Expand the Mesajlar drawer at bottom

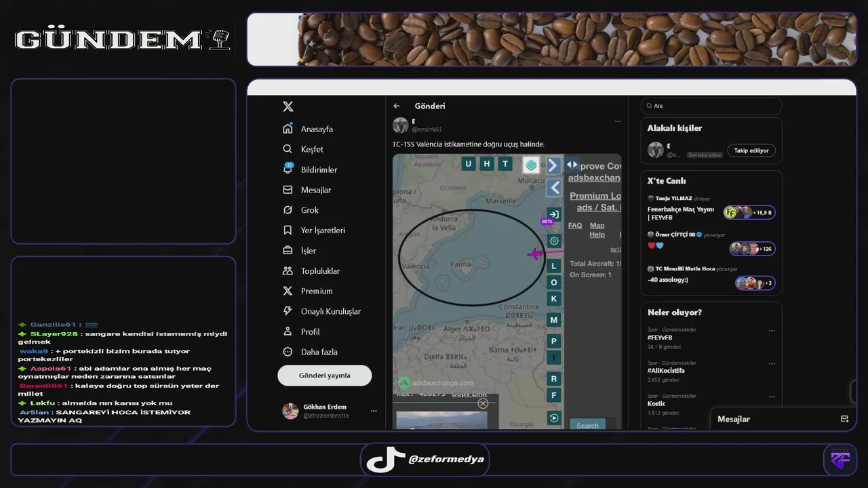pos(783,419)
